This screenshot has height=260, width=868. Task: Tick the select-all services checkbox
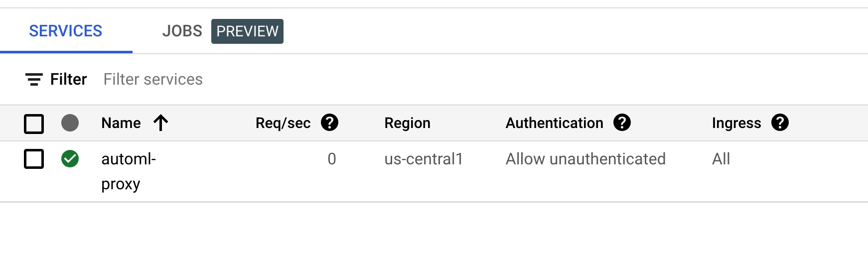[34, 124]
